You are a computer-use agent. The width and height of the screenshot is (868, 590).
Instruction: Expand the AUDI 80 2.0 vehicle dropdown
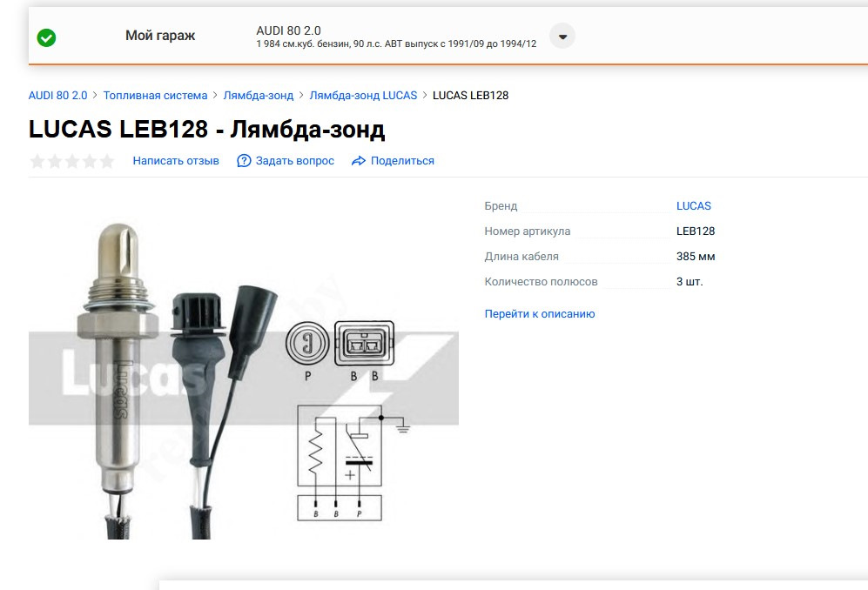(x=562, y=37)
